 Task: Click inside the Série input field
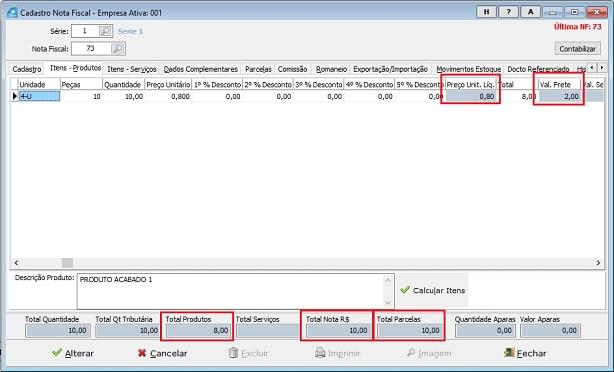click(85, 31)
